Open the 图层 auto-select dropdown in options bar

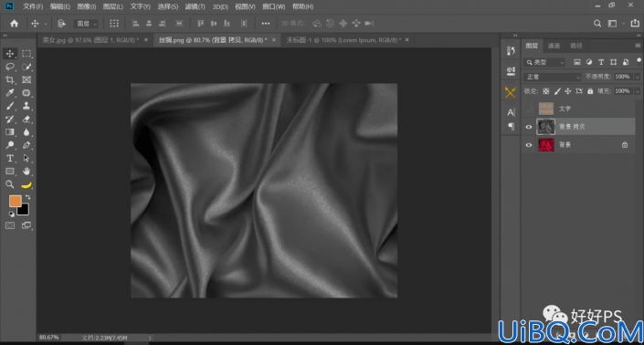86,24
